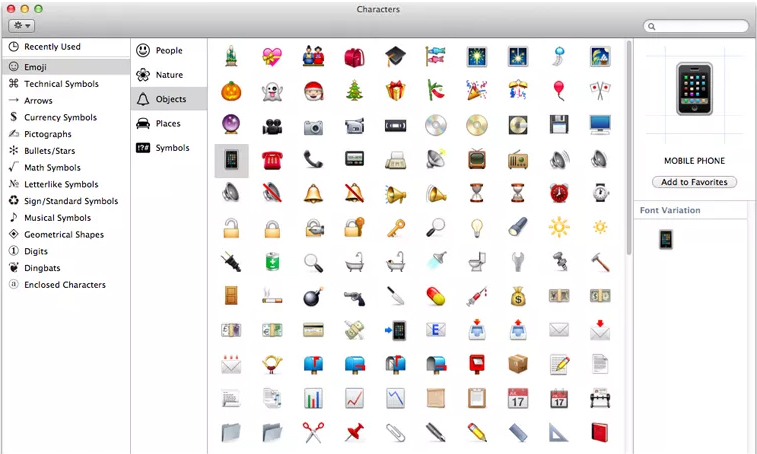Open the gear action dropdown menu
The width and height of the screenshot is (757, 454).
click(22, 26)
